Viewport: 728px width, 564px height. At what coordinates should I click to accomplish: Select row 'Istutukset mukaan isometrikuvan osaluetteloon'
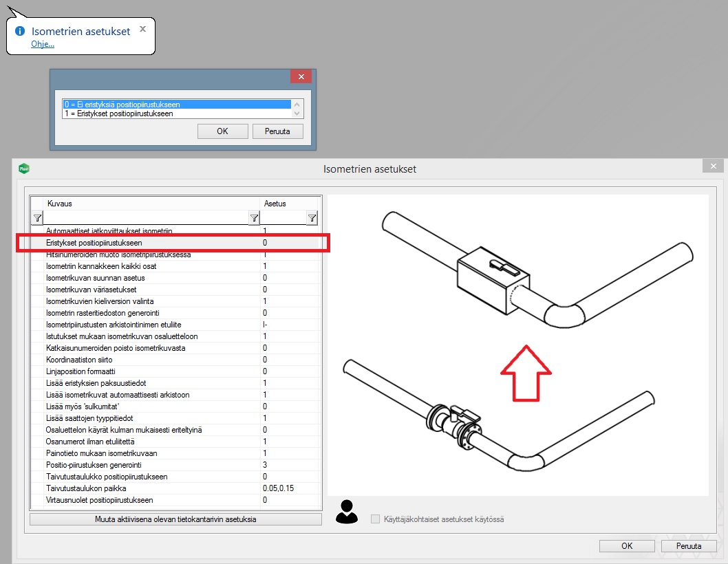[175, 336]
